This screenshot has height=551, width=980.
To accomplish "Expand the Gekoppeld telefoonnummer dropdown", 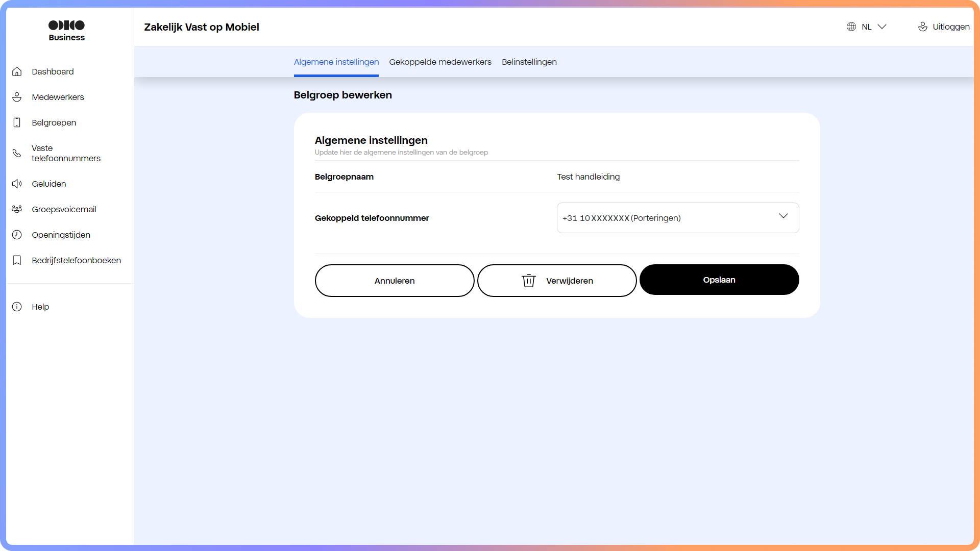I will point(784,216).
